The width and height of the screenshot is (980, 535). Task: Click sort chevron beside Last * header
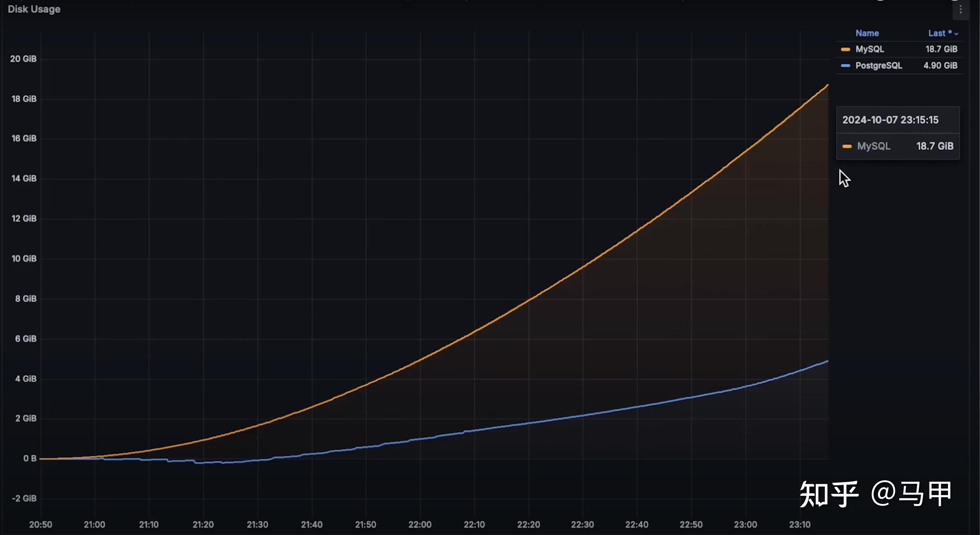[956, 34]
